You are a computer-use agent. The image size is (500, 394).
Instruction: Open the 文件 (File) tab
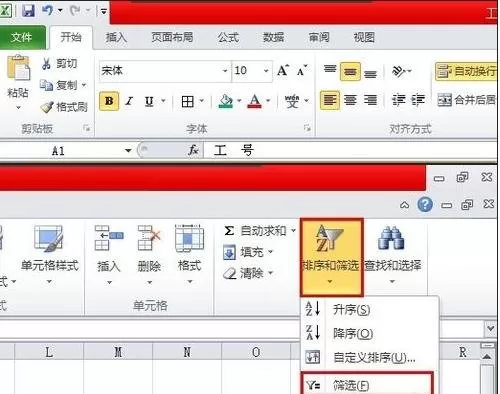[x=21, y=37]
